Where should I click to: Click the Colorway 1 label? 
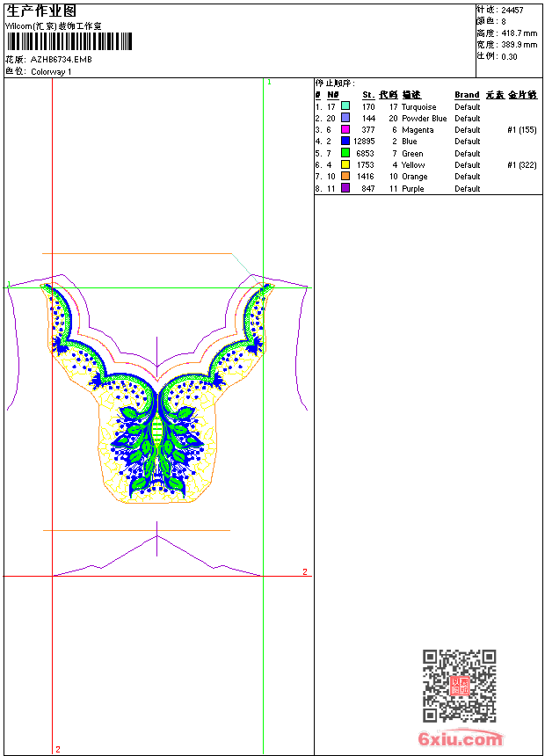tap(51, 71)
